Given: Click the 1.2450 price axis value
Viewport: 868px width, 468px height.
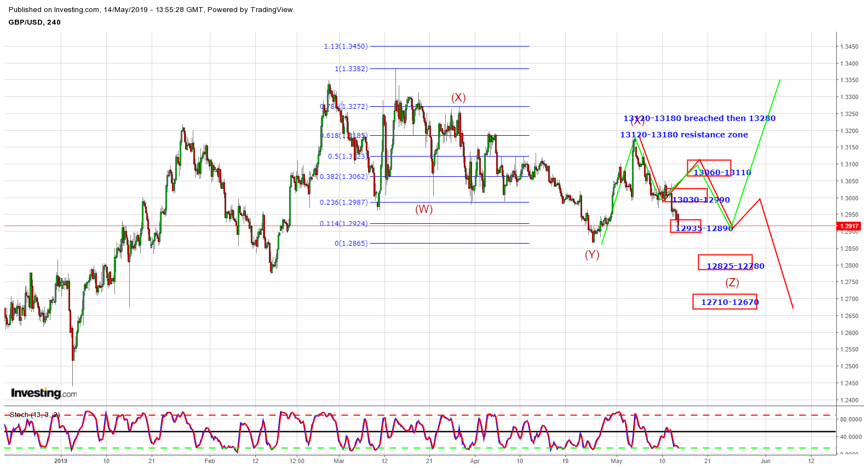Looking at the screenshot, I should pos(849,383).
